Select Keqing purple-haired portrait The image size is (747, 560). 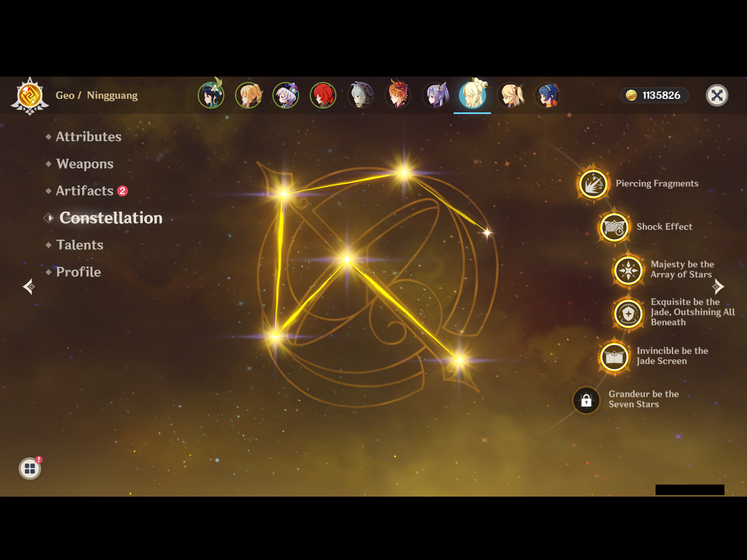point(435,94)
